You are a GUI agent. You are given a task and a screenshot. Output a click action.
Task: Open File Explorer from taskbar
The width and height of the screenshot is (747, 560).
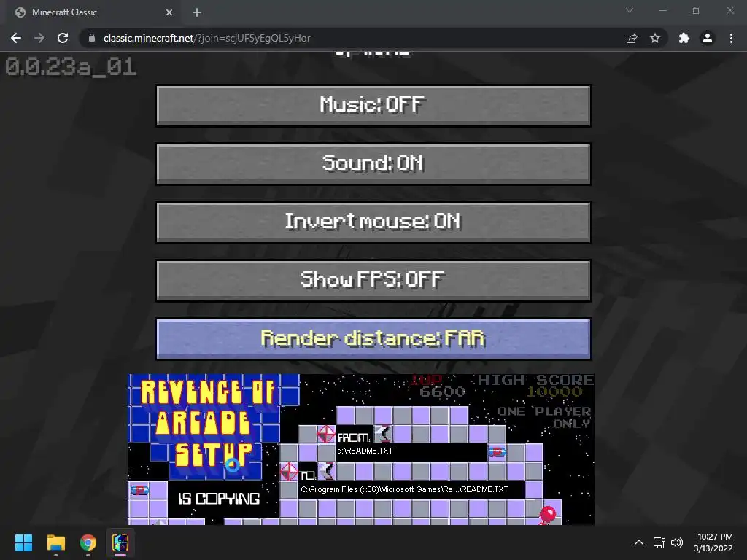pos(55,542)
